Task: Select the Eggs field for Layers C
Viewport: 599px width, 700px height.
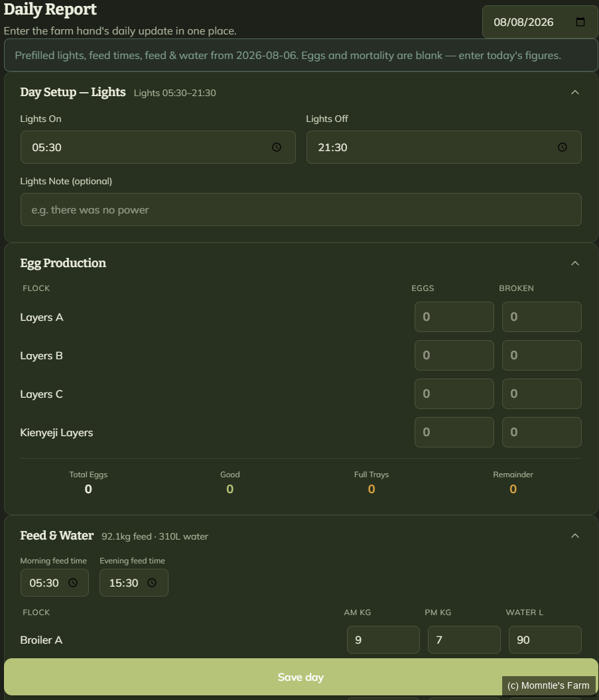Action: click(454, 394)
